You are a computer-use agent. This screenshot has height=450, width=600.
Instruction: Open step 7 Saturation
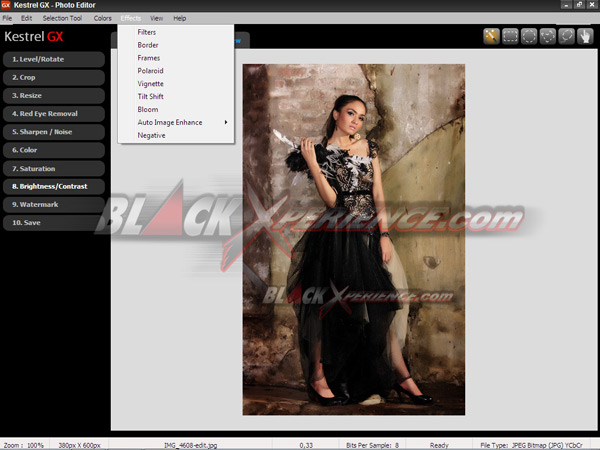(x=54, y=168)
